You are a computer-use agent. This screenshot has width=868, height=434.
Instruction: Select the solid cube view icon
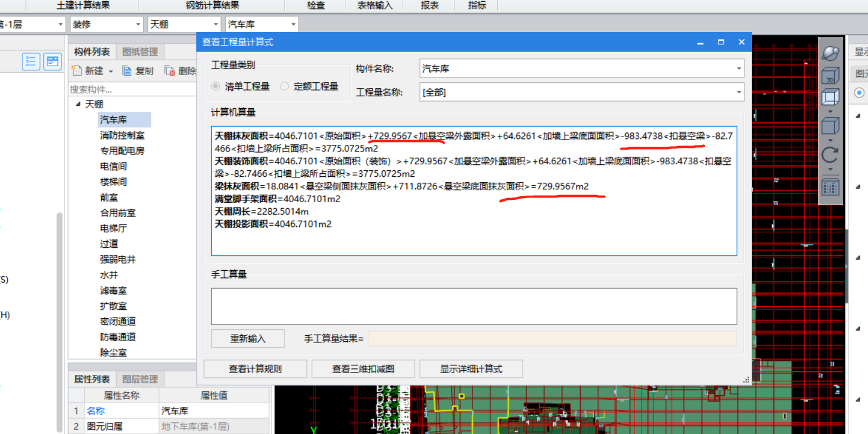point(830,127)
